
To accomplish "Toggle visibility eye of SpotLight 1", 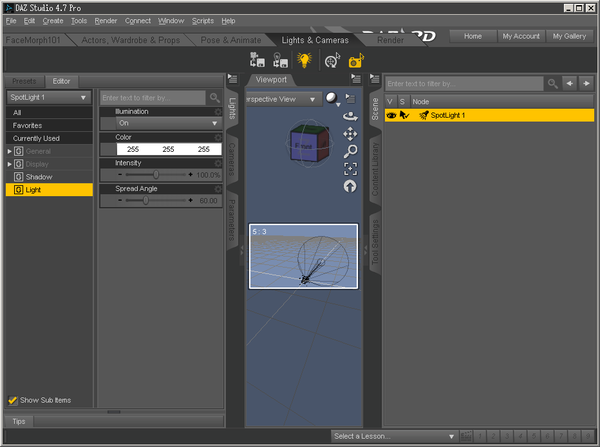I will point(391,115).
